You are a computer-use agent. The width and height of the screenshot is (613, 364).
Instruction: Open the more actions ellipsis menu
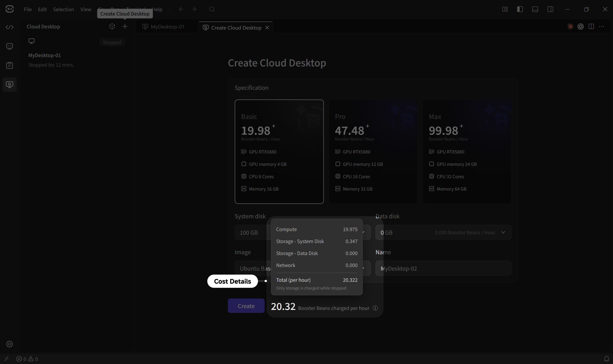(602, 26)
